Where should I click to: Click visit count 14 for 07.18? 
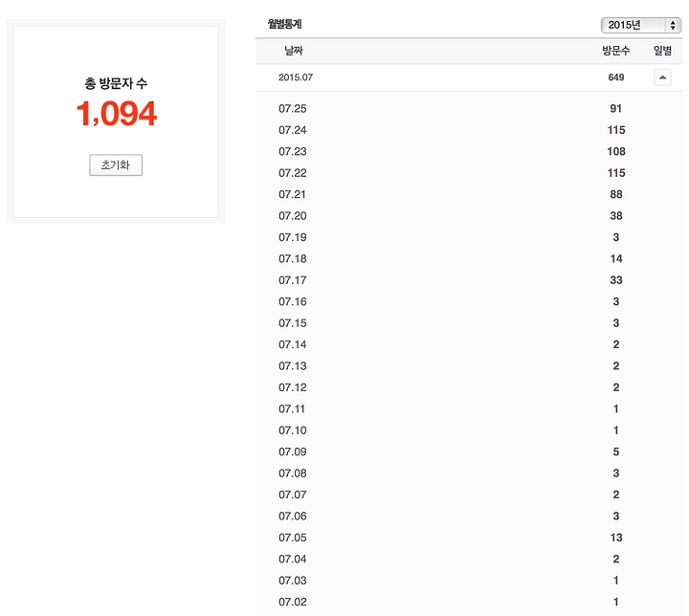pos(616,259)
